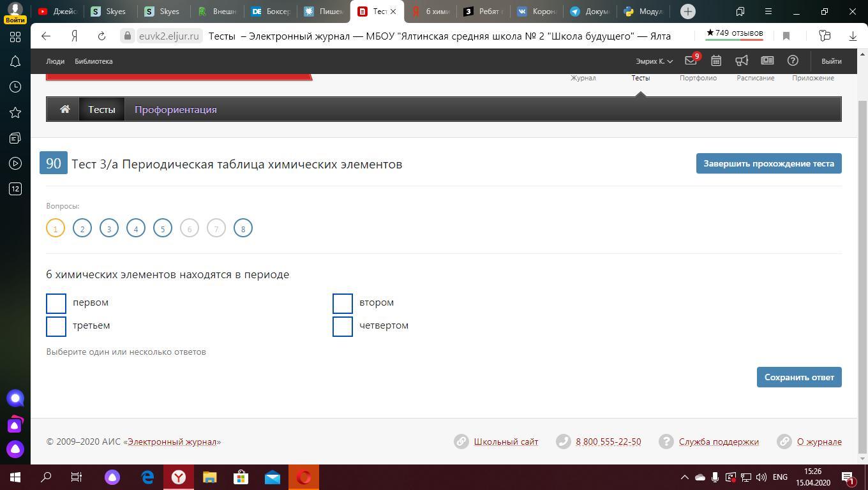Select the "четвертом" answer checkbox
The image size is (868, 490).
343,326
